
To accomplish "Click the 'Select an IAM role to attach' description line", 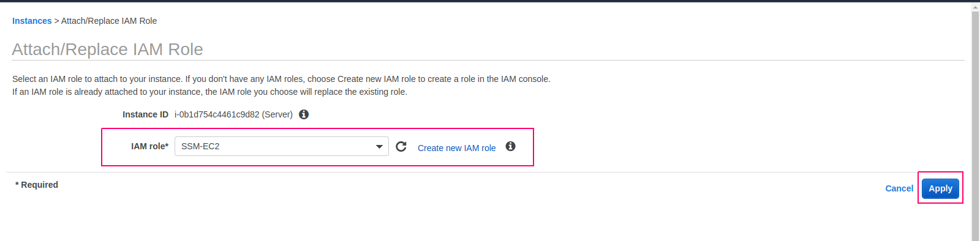I will pyautogui.click(x=281, y=79).
